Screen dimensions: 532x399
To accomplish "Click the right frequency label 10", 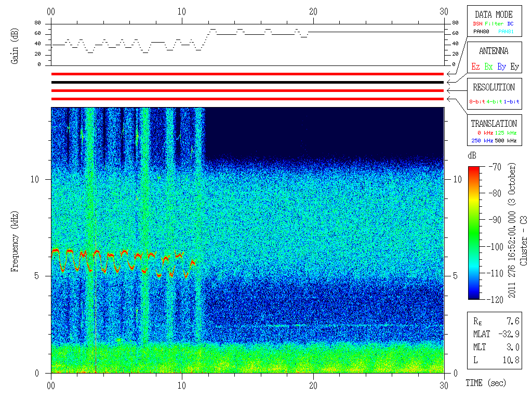I will [x=457, y=179].
